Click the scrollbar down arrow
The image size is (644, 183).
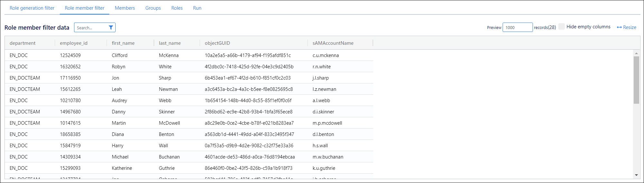(x=636, y=175)
